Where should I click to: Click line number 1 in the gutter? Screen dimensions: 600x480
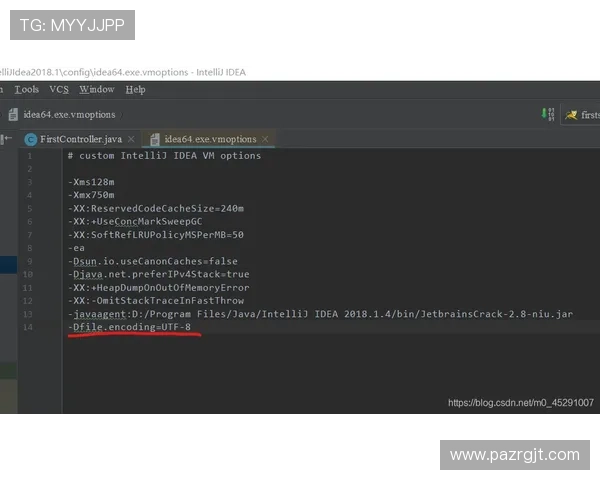pyautogui.click(x=29, y=156)
